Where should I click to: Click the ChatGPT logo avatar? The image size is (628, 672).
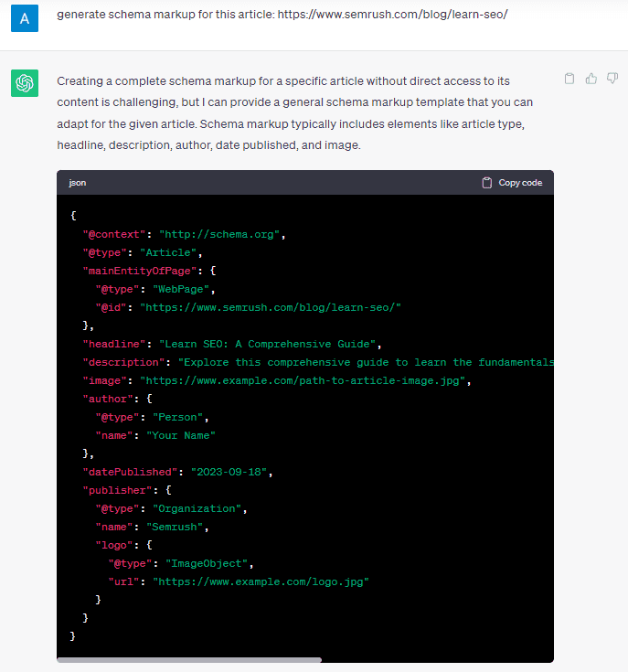(x=25, y=83)
